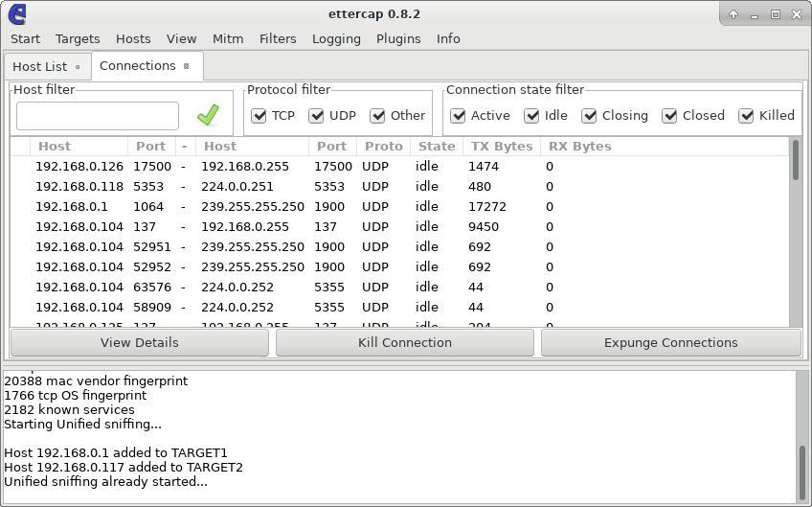Image resolution: width=812 pixels, height=507 pixels.
Task: Click the View Details button
Action: [139, 343]
